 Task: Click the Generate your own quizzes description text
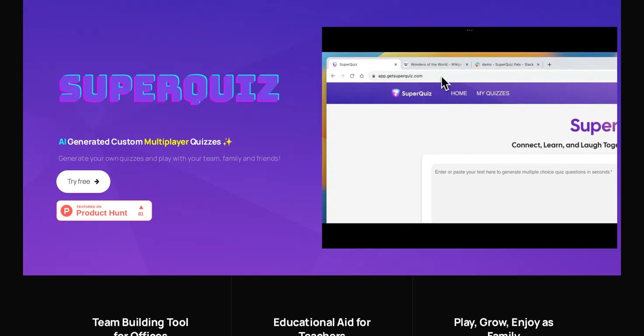pos(170,158)
